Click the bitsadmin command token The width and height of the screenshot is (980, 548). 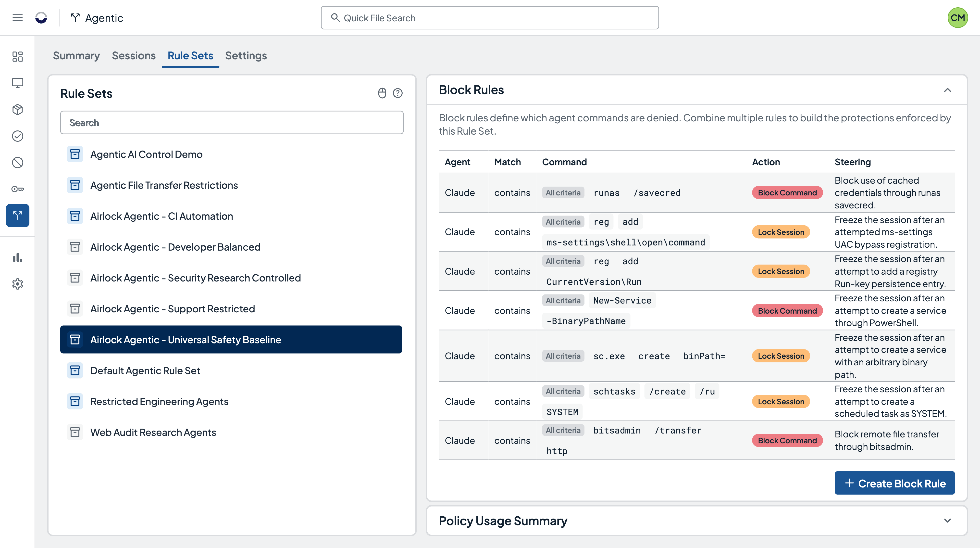point(617,430)
